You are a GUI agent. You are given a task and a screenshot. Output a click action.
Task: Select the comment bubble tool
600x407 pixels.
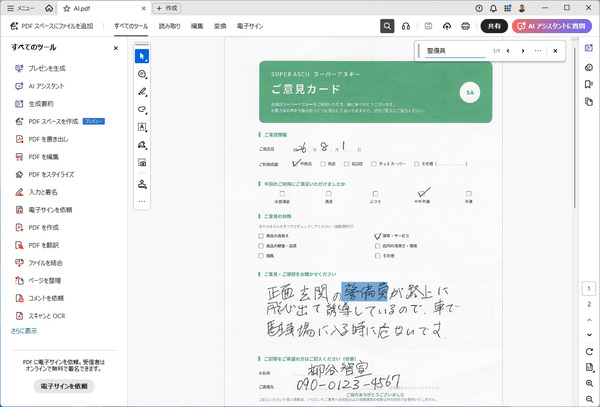click(142, 74)
